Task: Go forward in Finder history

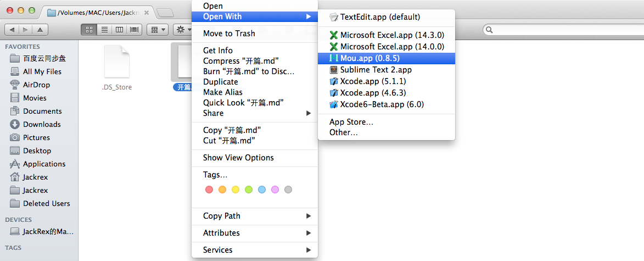Action: click(25, 30)
